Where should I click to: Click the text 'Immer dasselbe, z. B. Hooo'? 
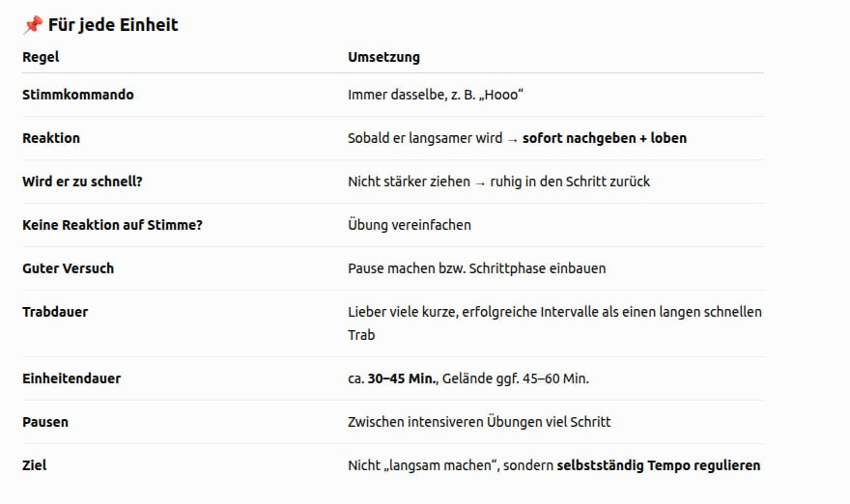click(436, 95)
